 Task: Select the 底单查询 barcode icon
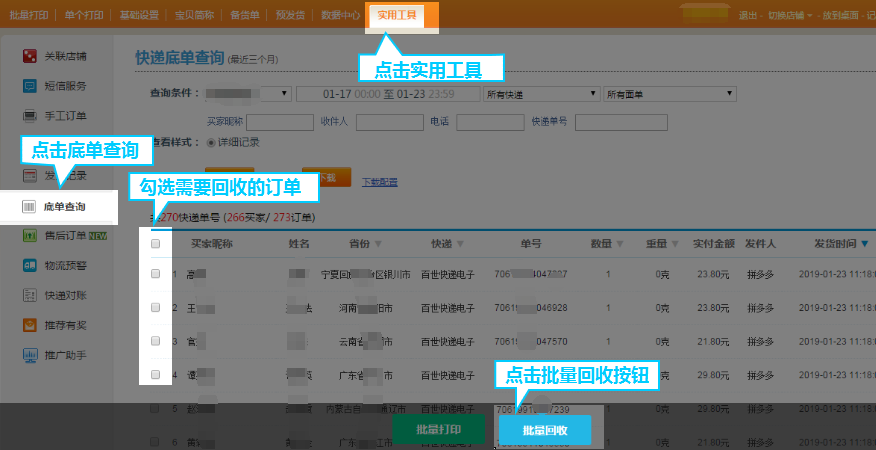click(x=29, y=207)
